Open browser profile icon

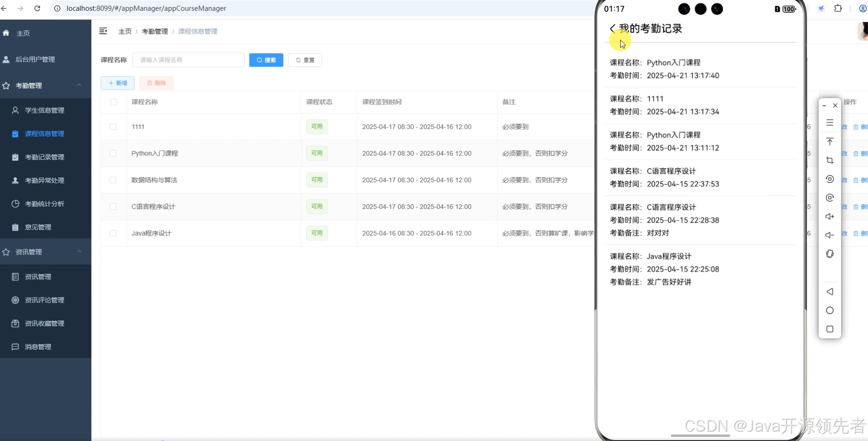pos(862,8)
